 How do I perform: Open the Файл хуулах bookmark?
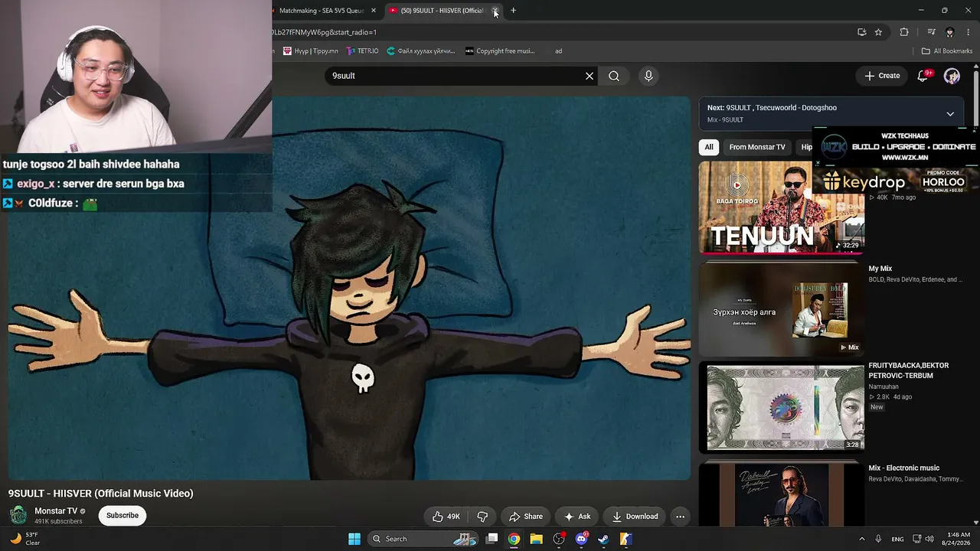click(x=420, y=51)
